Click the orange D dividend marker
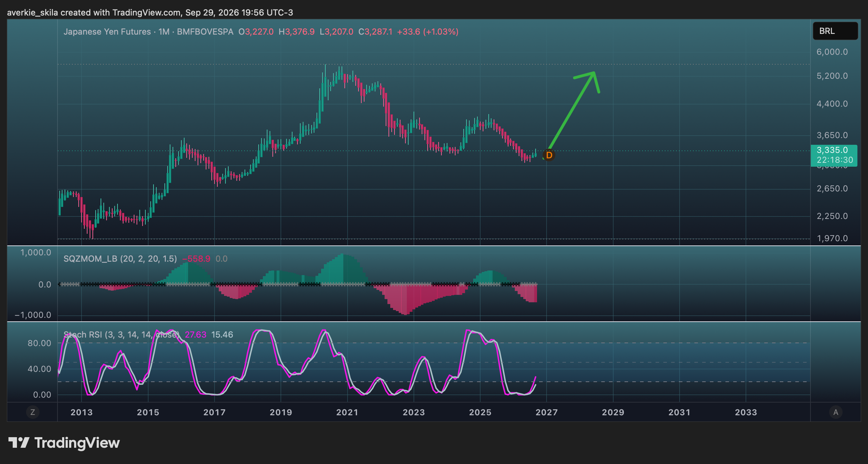868x464 pixels. click(x=549, y=155)
